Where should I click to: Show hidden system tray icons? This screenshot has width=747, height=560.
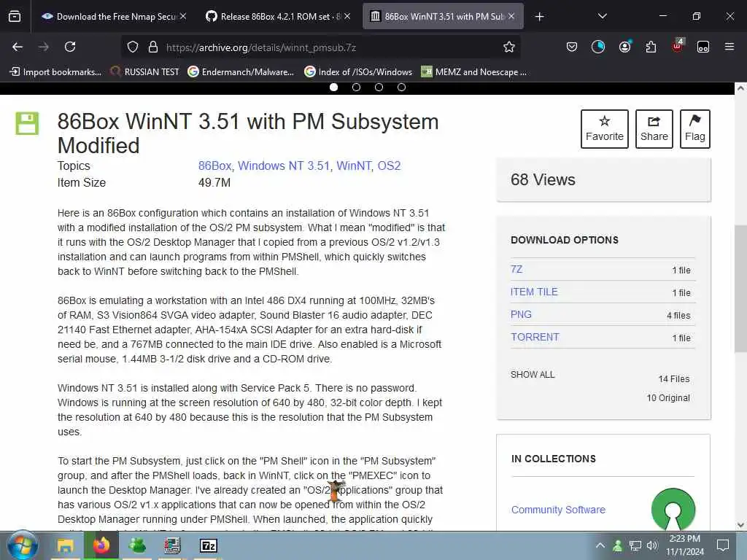tap(600, 545)
